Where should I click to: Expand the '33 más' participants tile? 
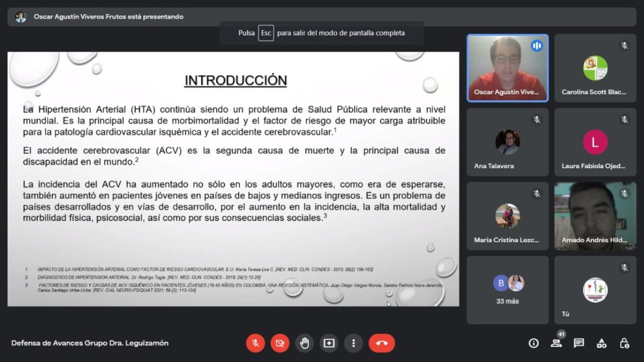(508, 290)
